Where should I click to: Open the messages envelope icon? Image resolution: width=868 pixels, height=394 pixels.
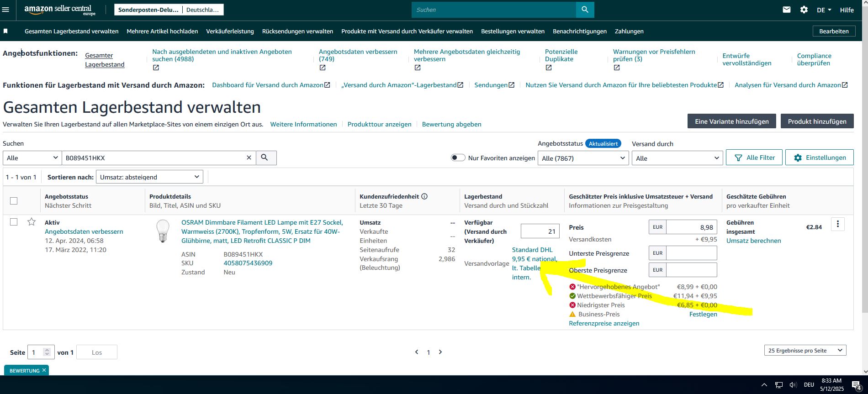(786, 10)
